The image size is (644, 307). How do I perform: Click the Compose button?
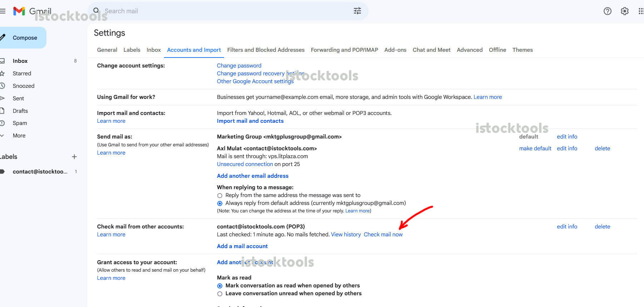coord(23,37)
